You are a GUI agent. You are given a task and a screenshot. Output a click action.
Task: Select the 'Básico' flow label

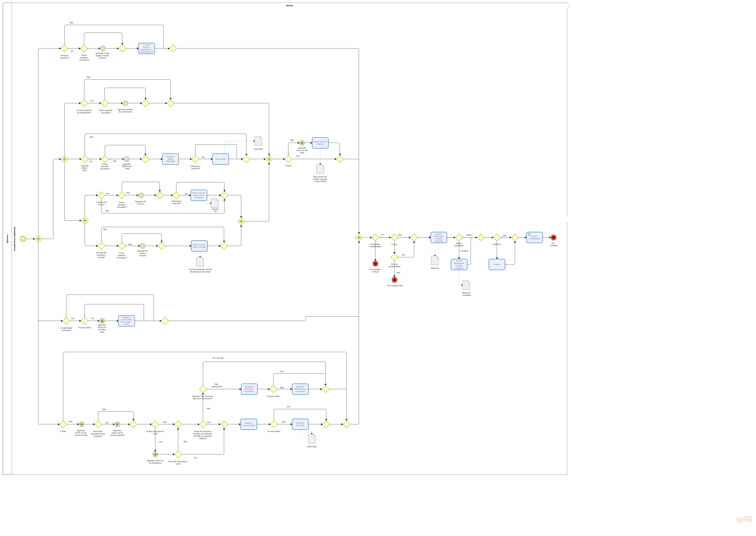coord(469,235)
